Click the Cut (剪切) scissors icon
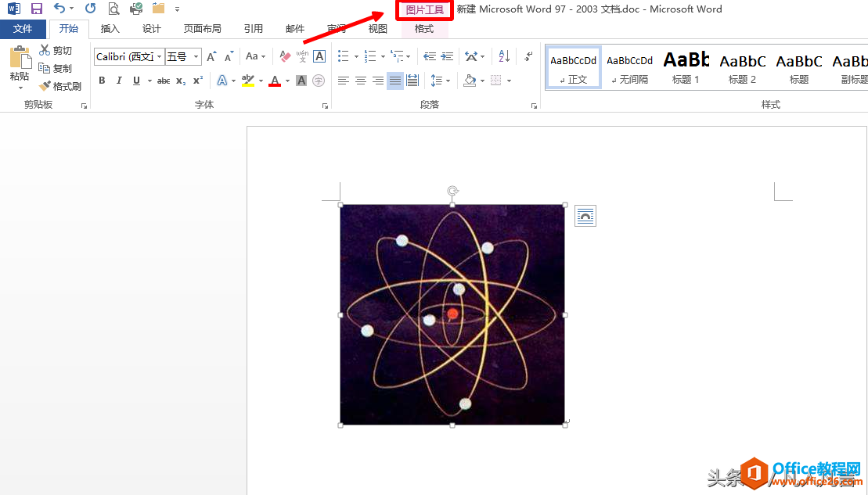Screen dimensions: 868x495 45,50
